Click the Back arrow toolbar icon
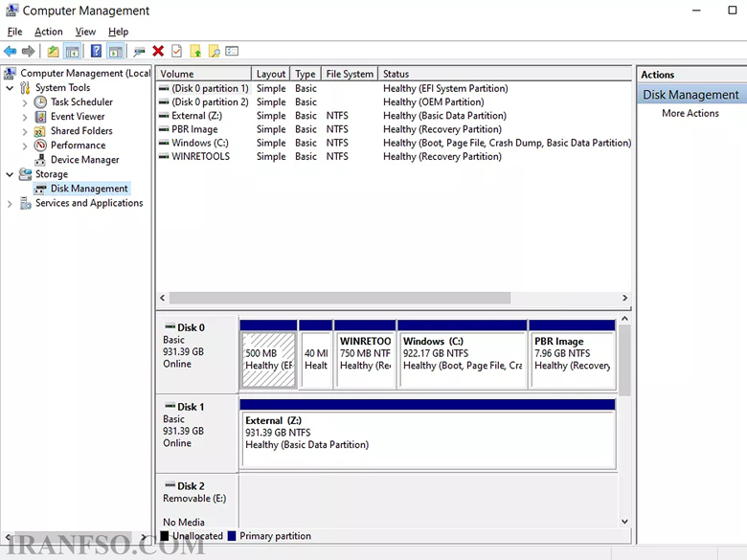Screen dimensions: 747x560 10,51
